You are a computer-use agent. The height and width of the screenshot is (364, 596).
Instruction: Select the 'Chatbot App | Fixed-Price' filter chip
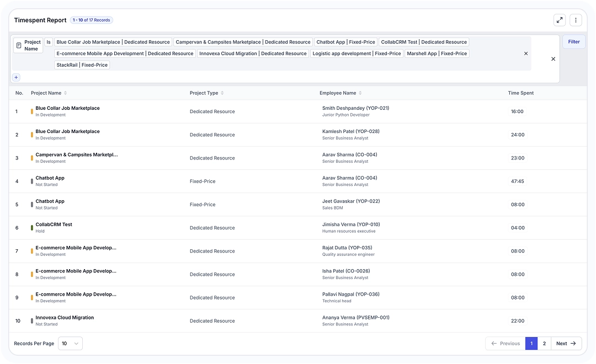point(346,41)
